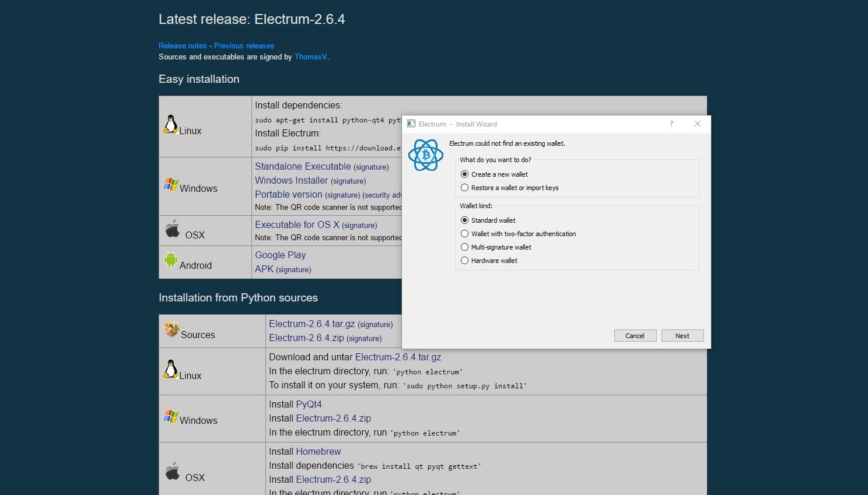Click the 'Electrum could not find an existing wallet' message

point(507,143)
